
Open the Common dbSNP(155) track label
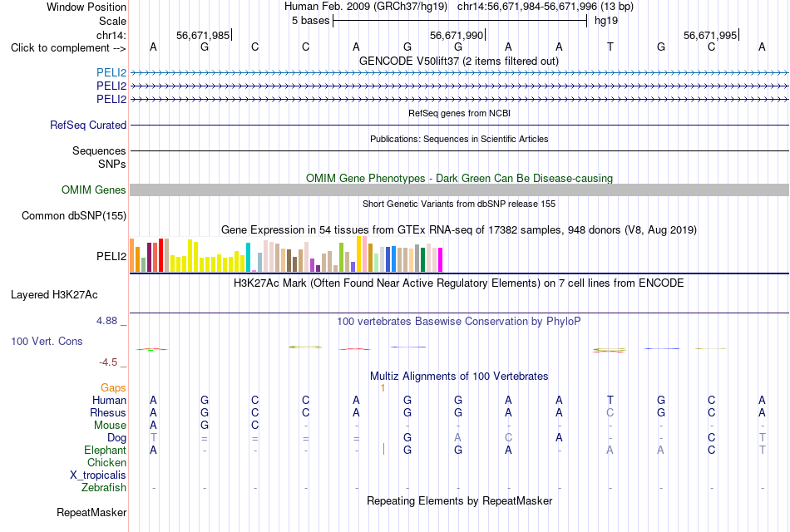click(x=74, y=215)
